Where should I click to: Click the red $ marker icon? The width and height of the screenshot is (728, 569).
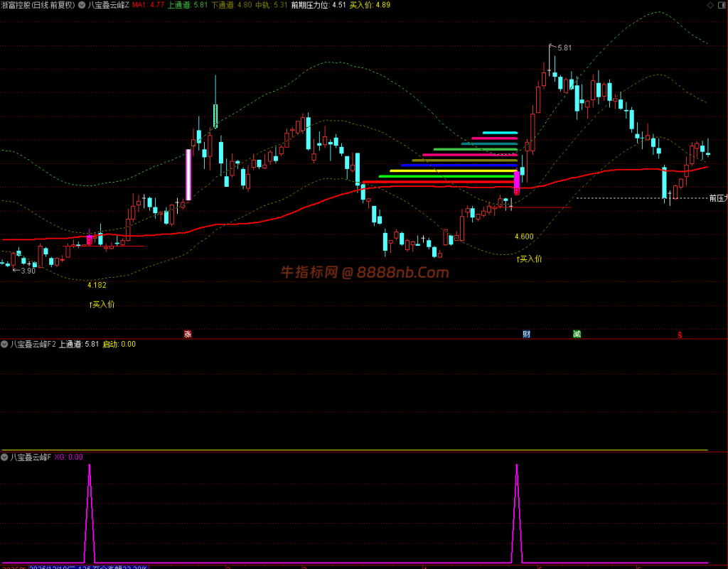click(x=680, y=335)
